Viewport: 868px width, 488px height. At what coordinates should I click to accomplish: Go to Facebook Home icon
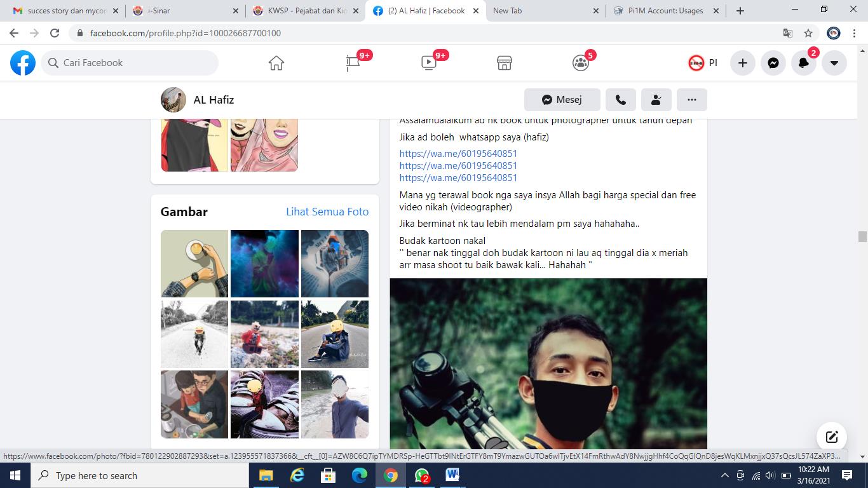276,63
